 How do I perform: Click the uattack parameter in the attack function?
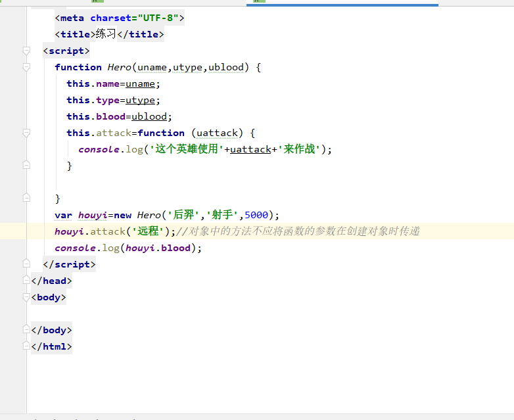(x=217, y=133)
